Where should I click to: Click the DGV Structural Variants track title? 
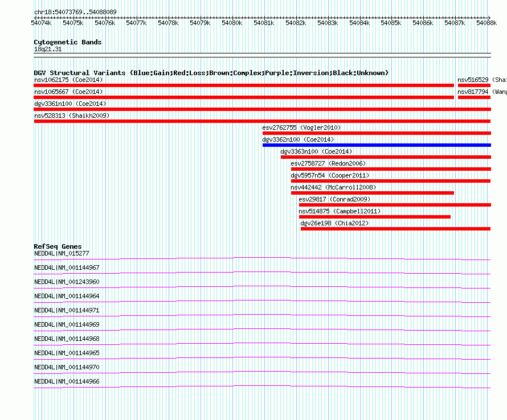(x=211, y=73)
